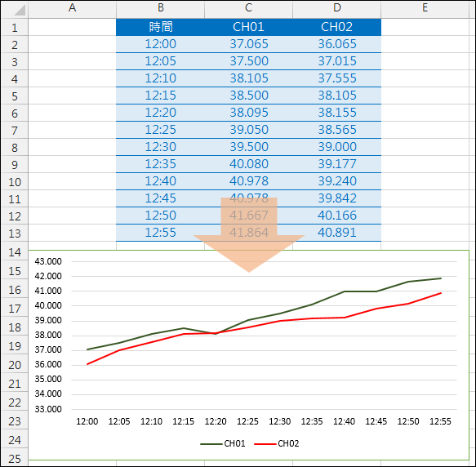476x467 pixels.
Task: Click cell with value 38.155
Action: 337,113
